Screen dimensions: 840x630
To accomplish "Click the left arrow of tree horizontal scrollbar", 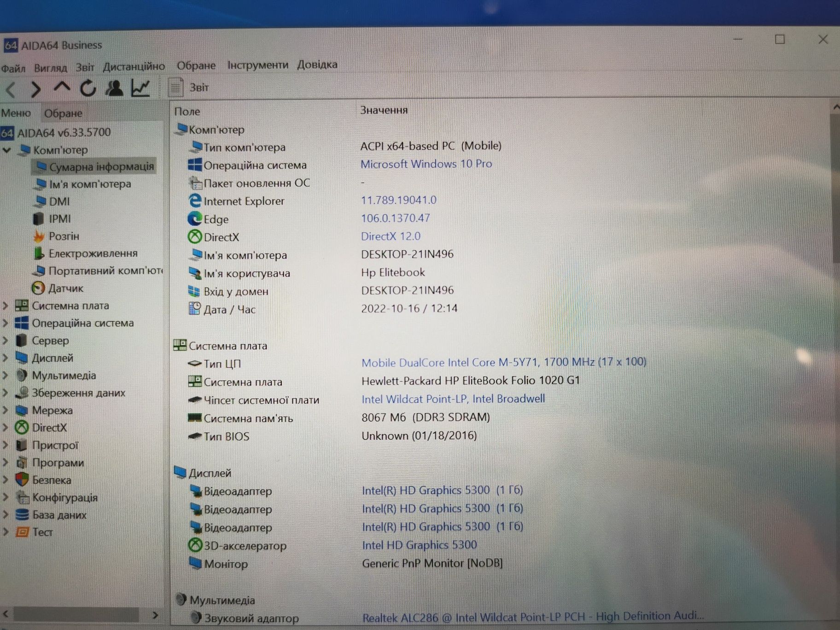I will pyautogui.click(x=6, y=614).
